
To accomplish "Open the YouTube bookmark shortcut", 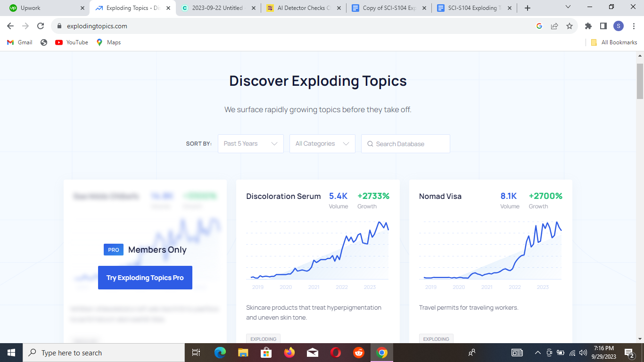I will click(x=71, y=42).
